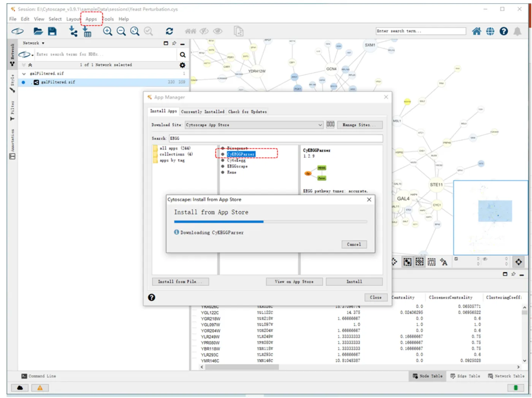532x398 pixels.
Task: Click first neighbors of selected nodes icon
Action: pyautogui.click(x=190, y=31)
